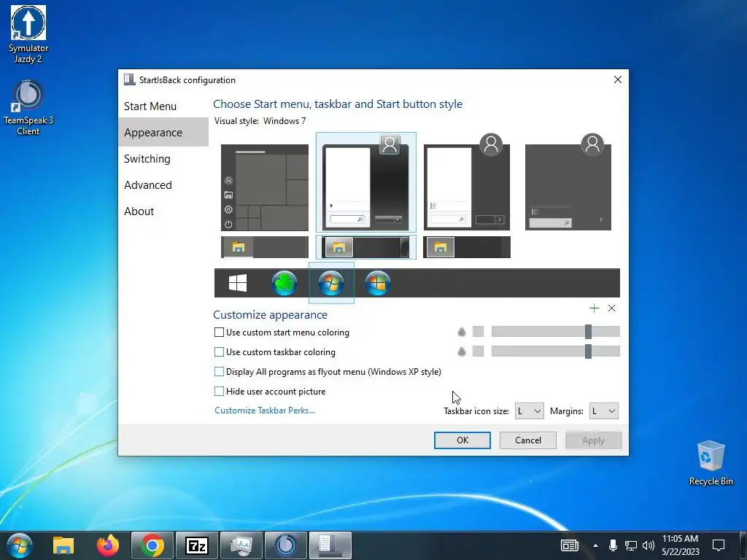Select the Windows 10 tiles start menu style thumbnail
The image size is (747, 560).
point(265,187)
